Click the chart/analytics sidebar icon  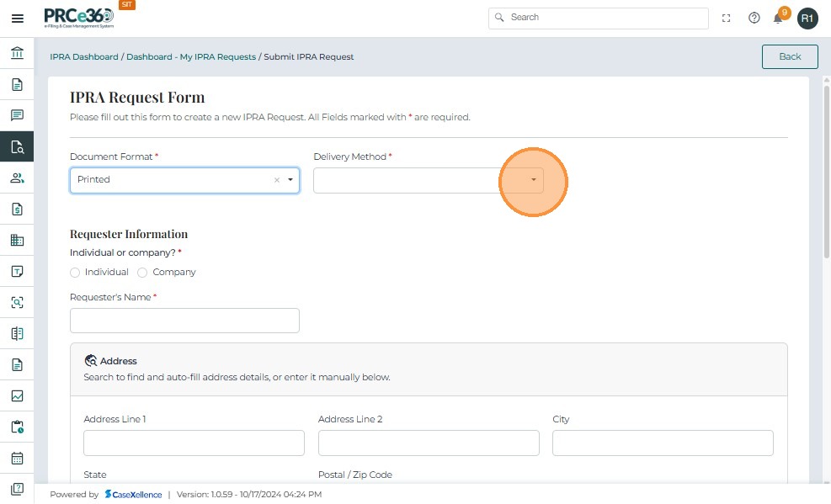point(17,396)
